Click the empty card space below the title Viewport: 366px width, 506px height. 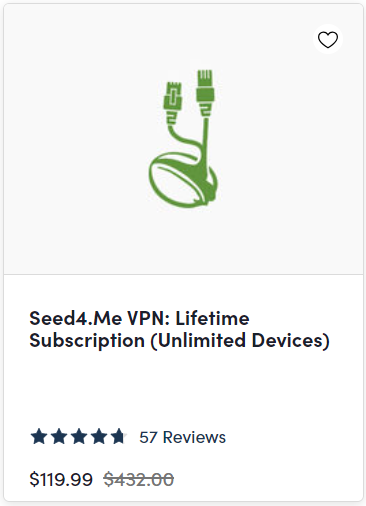(183, 388)
